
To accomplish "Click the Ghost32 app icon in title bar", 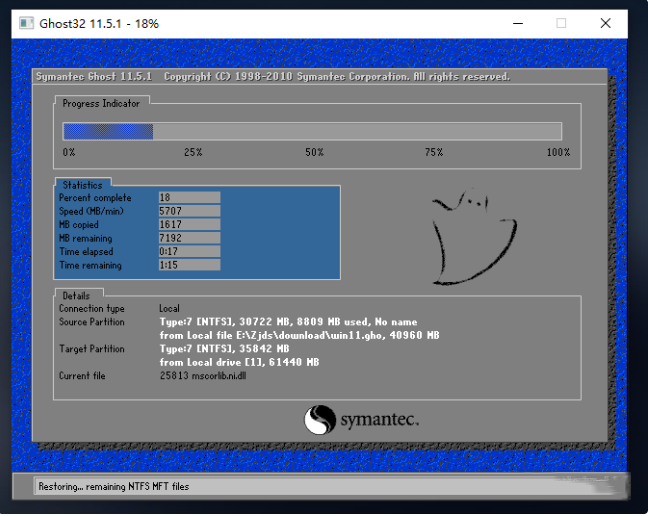I will 26,24.
